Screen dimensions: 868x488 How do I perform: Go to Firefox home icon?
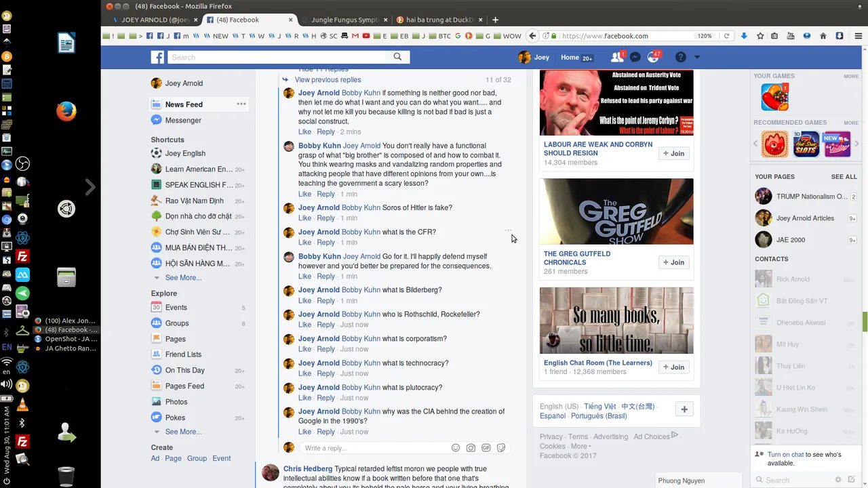(x=823, y=36)
